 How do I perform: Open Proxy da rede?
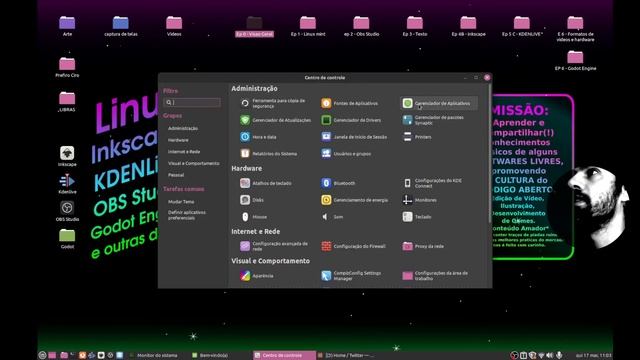423,246
